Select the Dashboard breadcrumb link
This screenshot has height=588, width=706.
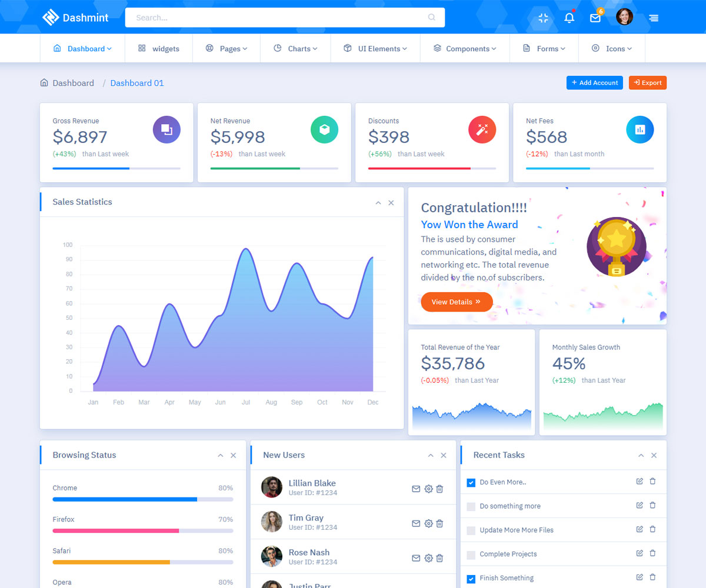point(73,83)
